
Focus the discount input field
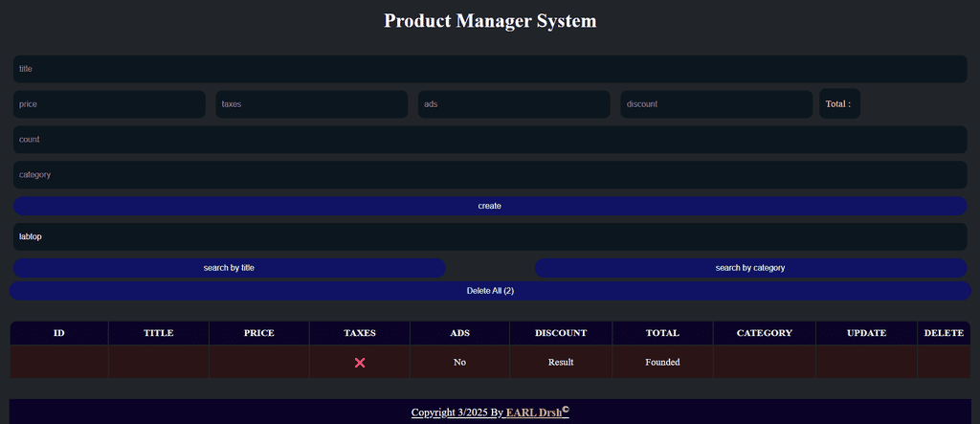pos(716,104)
